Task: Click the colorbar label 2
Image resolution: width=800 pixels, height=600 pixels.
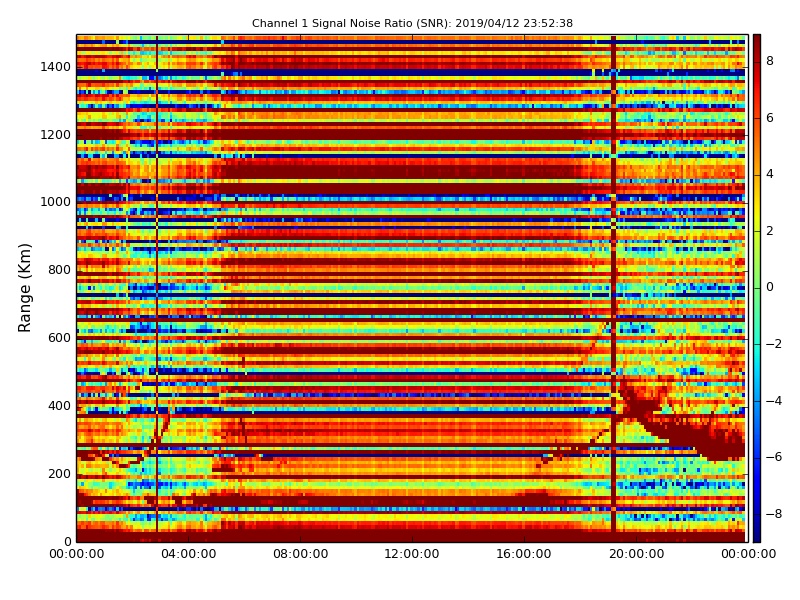Action: pos(769,231)
